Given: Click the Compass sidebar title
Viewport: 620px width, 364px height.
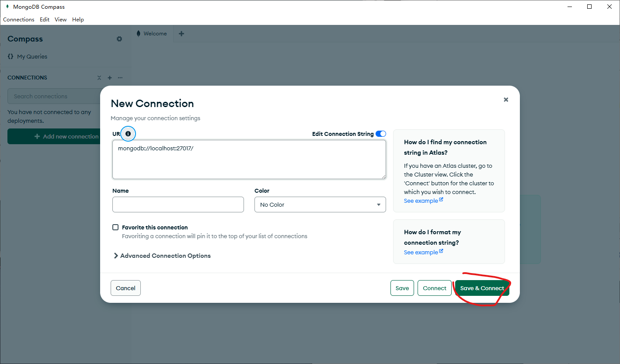Looking at the screenshot, I should coord(25,39).
